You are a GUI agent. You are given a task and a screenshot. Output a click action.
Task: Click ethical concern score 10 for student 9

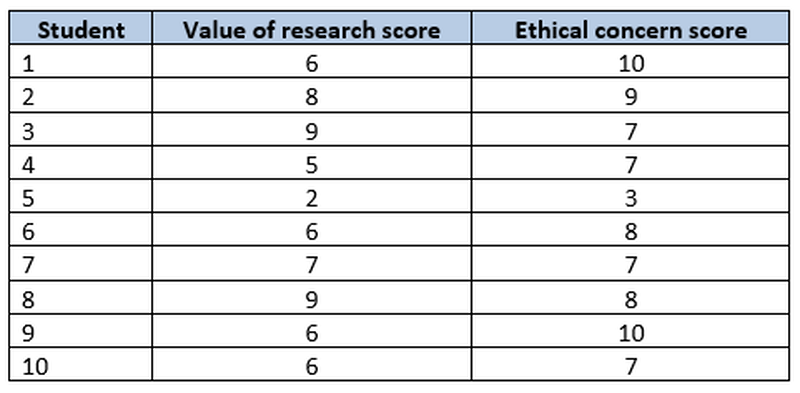coord(631,333)
